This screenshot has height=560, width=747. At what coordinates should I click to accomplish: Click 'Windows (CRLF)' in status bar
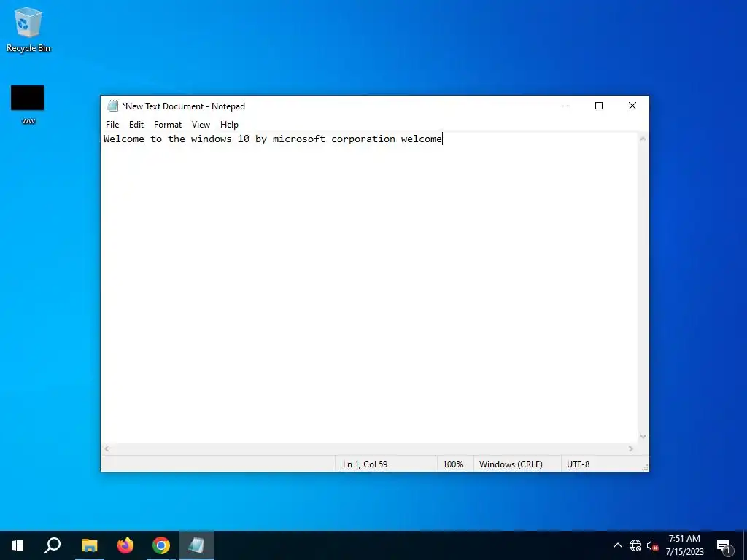[511, 464]
